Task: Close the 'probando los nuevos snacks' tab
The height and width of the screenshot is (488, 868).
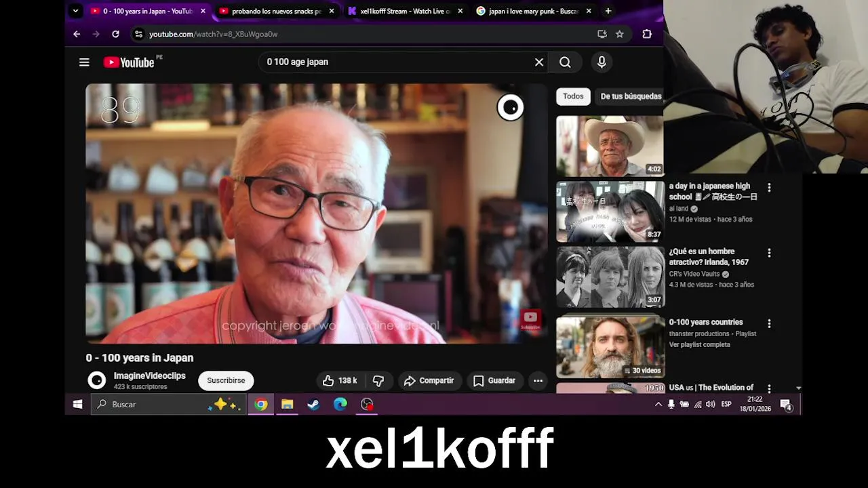Action: coord(332,11)
